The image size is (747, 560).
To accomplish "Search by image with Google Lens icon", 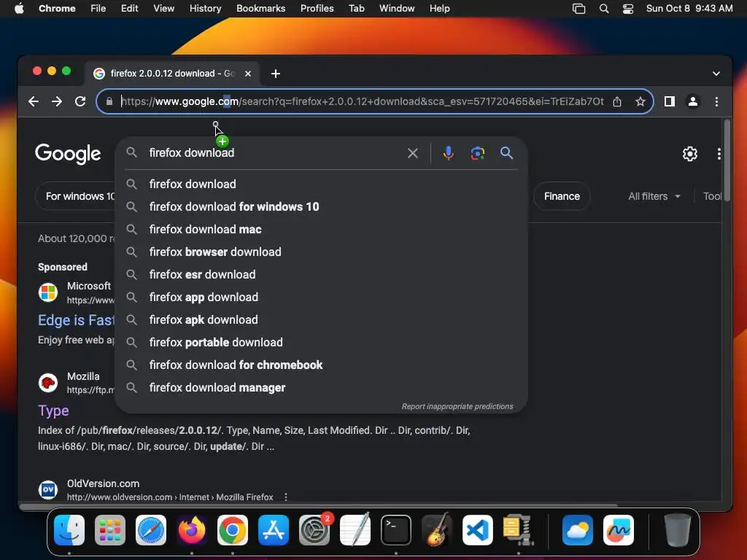I will pyautogui.click(x=477, y=153).
